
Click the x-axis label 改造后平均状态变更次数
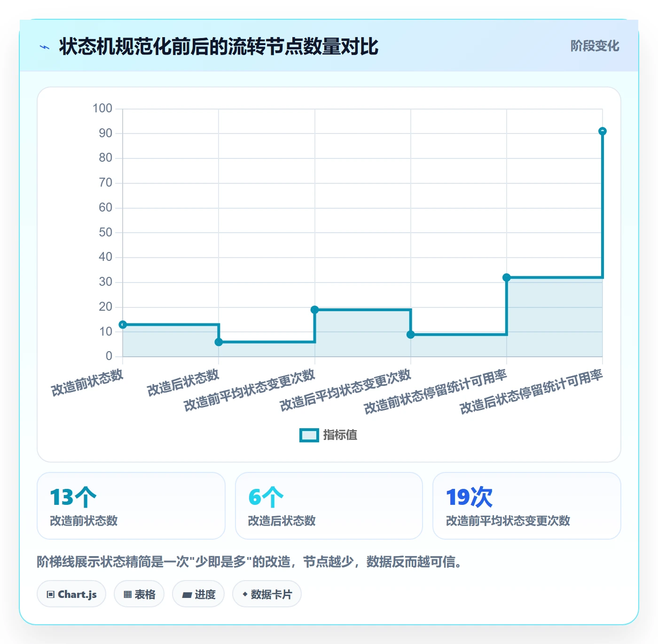[345, 390]
